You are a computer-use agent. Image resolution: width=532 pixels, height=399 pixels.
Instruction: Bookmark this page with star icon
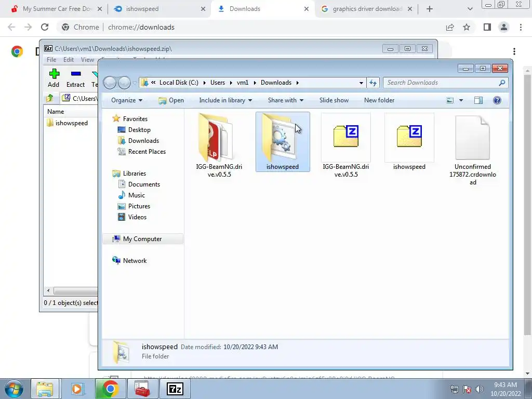pyautogui.click(x=467, y=27)
